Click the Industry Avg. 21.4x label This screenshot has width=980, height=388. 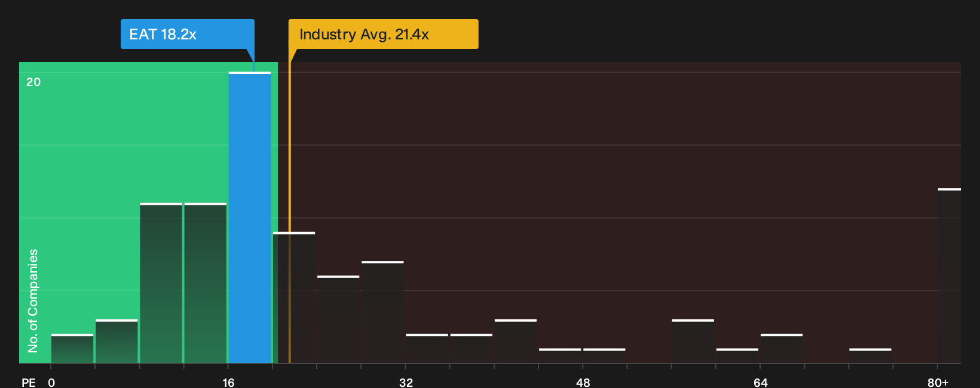coord(383,34)
